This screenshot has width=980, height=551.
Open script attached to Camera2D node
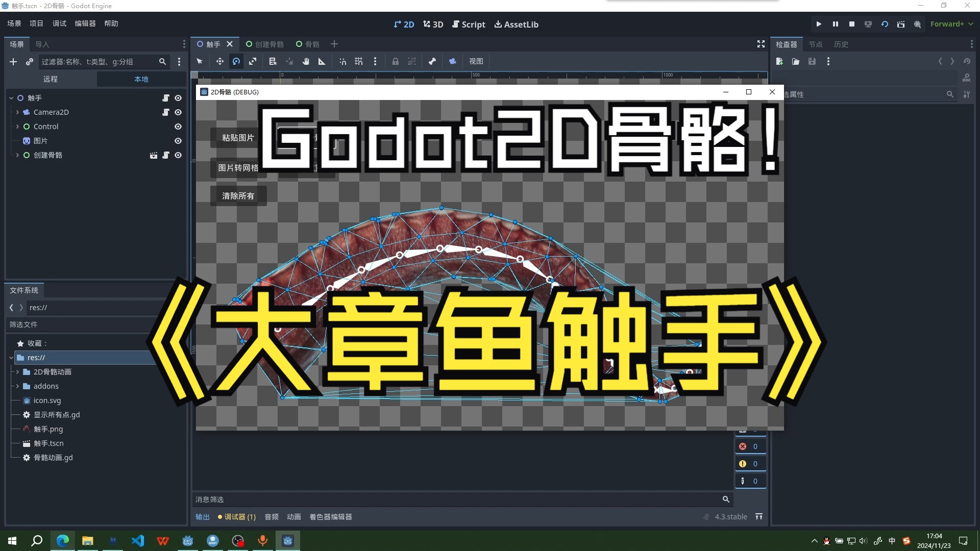(x=166, y=112)
